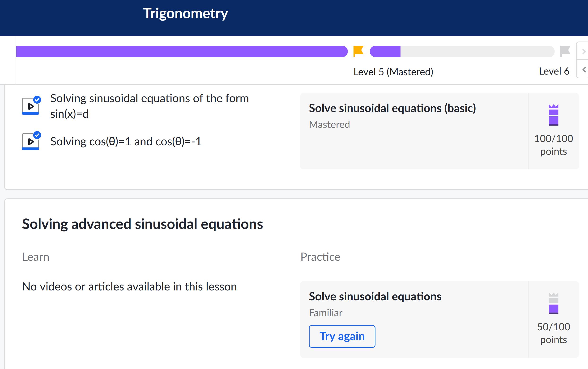
Task: Click the Trigonometry course title
Action: (x=185, y=13)
